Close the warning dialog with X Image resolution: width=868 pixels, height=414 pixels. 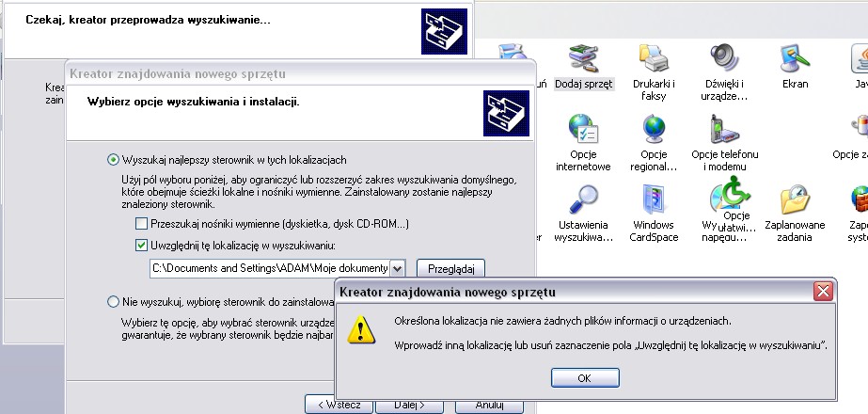(822, 291)
